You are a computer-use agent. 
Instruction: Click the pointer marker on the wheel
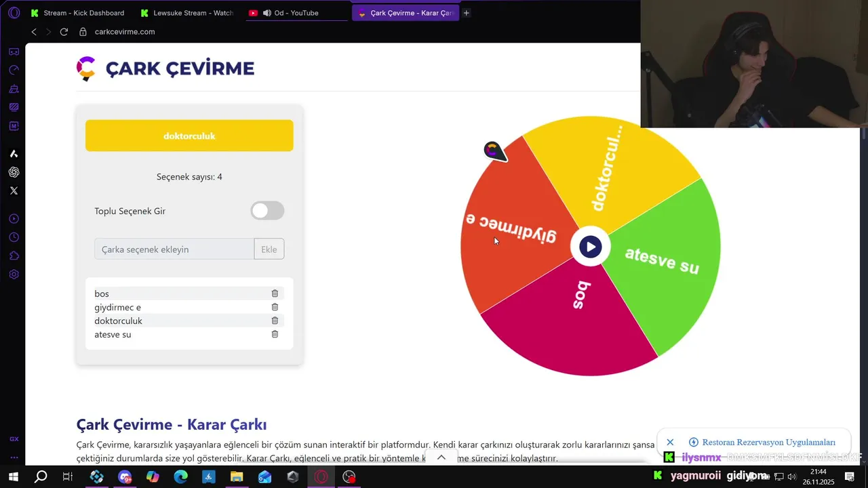pos(494,151)
